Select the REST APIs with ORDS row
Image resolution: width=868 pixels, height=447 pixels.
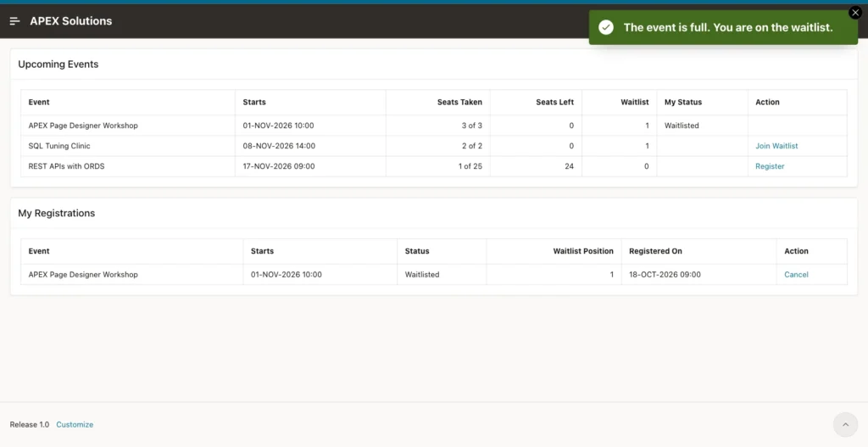[434, 166]
